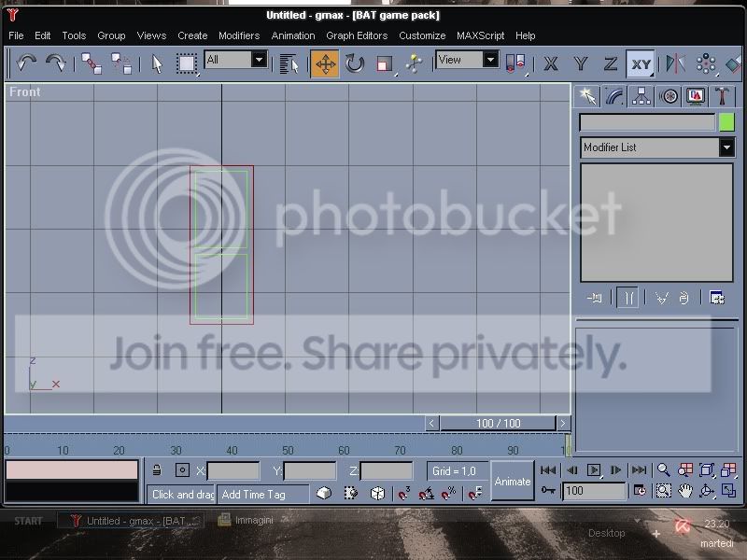This screenshot has width=747, height=560.
Task: Click Go to End playback button
Action: (639, 470)
